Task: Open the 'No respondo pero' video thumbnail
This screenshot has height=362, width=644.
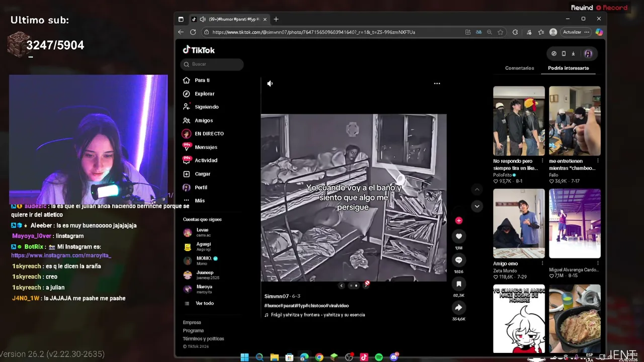Action: (x=519, y=121)
